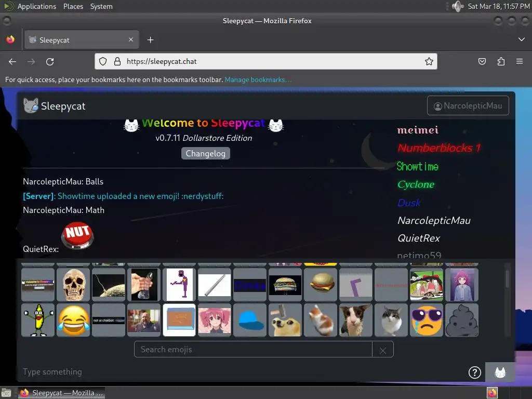Select user Showtime in user list
This screenshot has width=532, height=399.
tap(417, 167)
